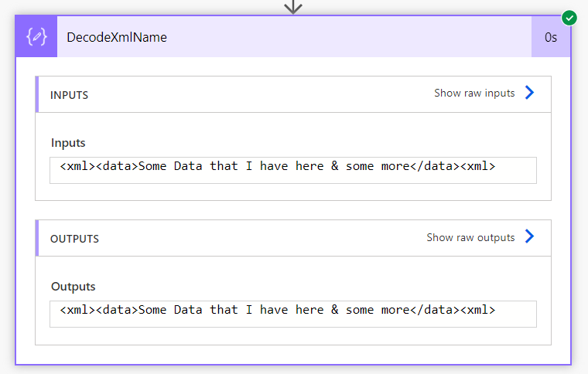Expand raw inputs with the chevron arrow

click(529, 93)
